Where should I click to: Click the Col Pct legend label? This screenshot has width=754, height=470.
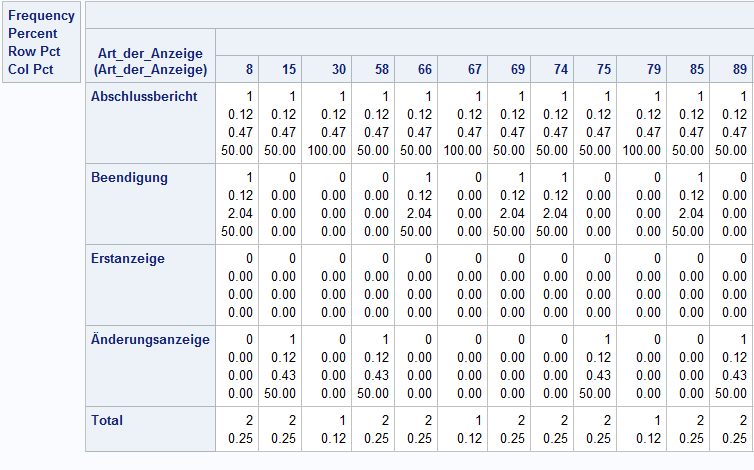[30, 70]
